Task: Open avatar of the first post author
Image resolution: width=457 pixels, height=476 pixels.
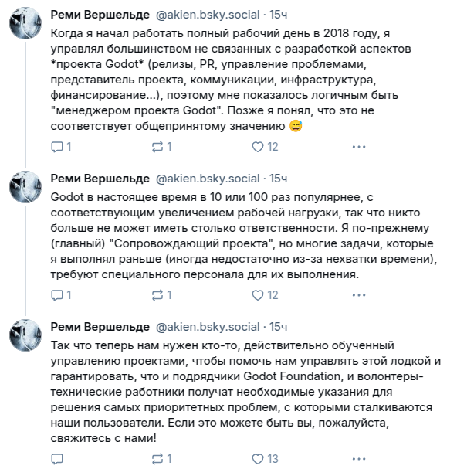Action: [25, 23]
